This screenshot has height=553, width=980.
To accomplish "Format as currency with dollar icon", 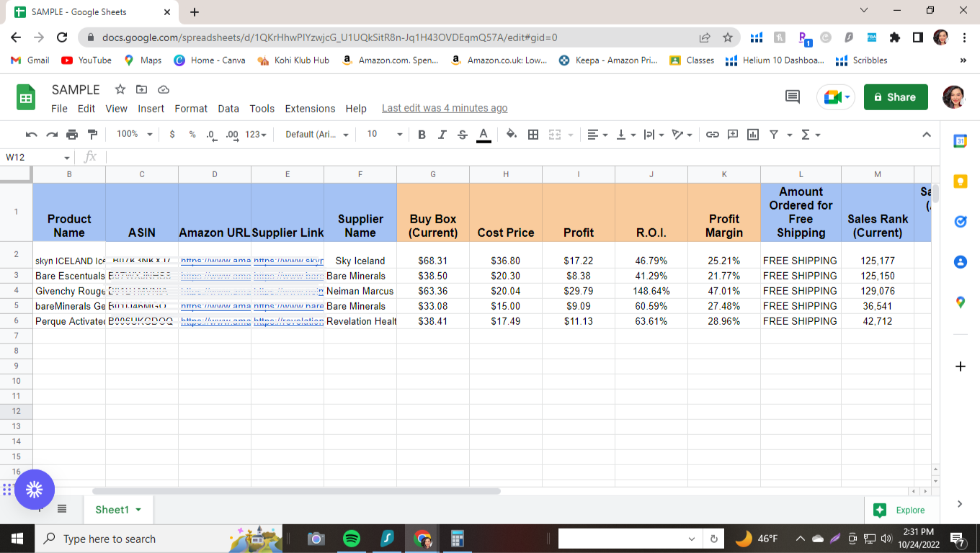I will [x=172, y=135].
